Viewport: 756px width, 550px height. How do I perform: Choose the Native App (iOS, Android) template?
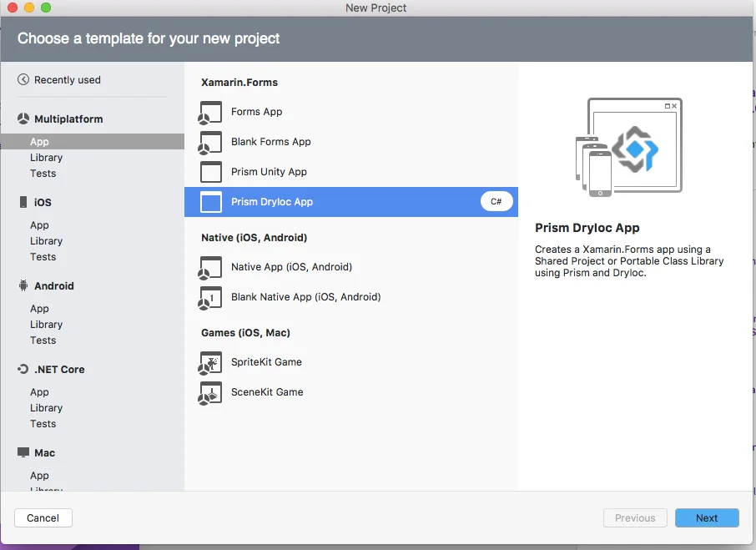pos(351,267)
